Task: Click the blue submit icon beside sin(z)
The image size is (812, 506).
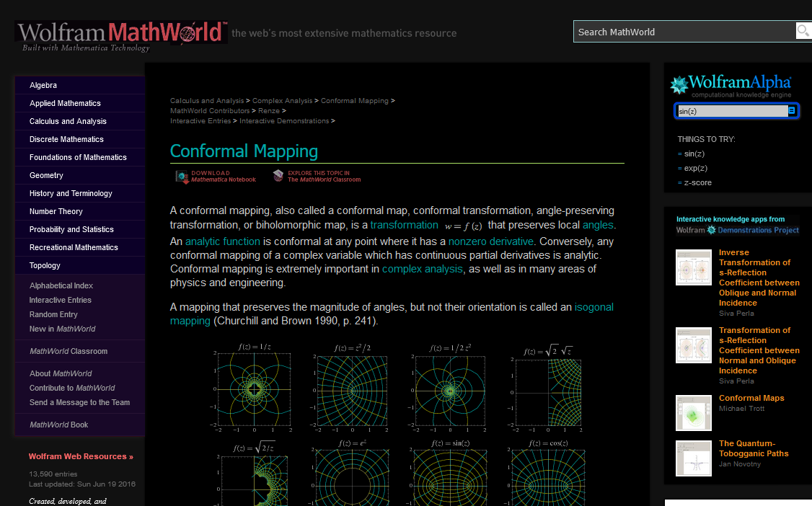Action: tap(792, 110)
